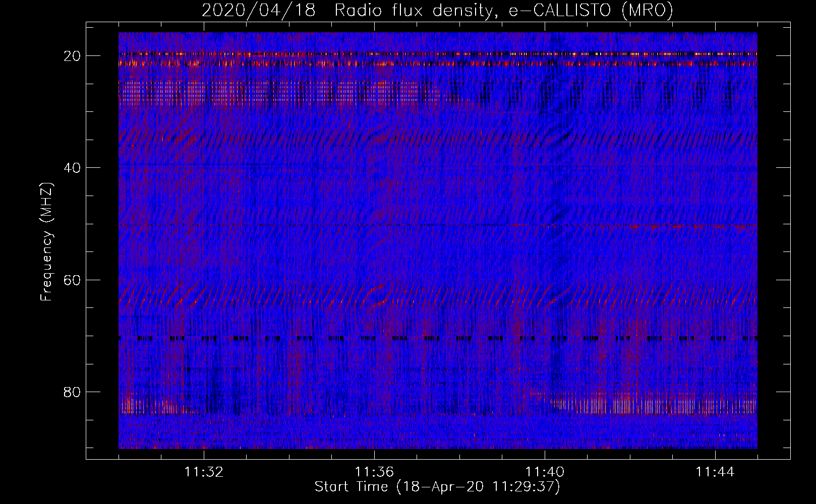The height and width of the screenshot is (504, 816).
Task: Click the 11:32 time tick label
Action: (x=204, y=472)
